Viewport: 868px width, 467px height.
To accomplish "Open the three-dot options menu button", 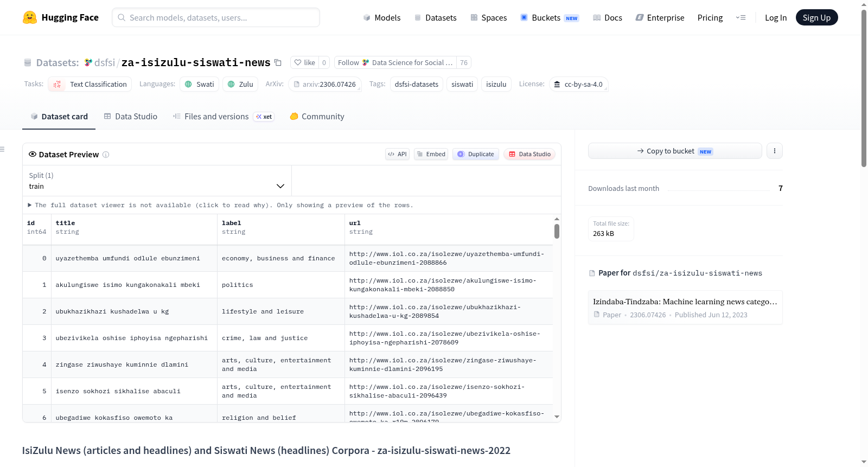I will tap(775, 151).
